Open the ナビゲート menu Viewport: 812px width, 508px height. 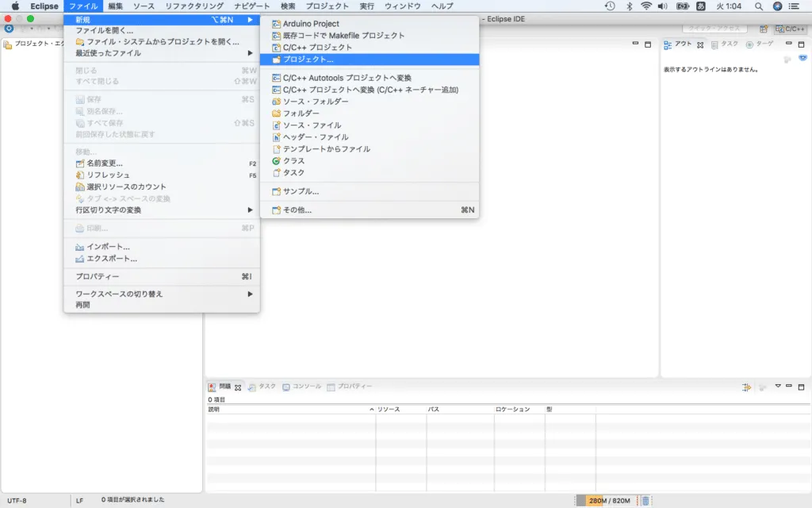tap(251, 6)
